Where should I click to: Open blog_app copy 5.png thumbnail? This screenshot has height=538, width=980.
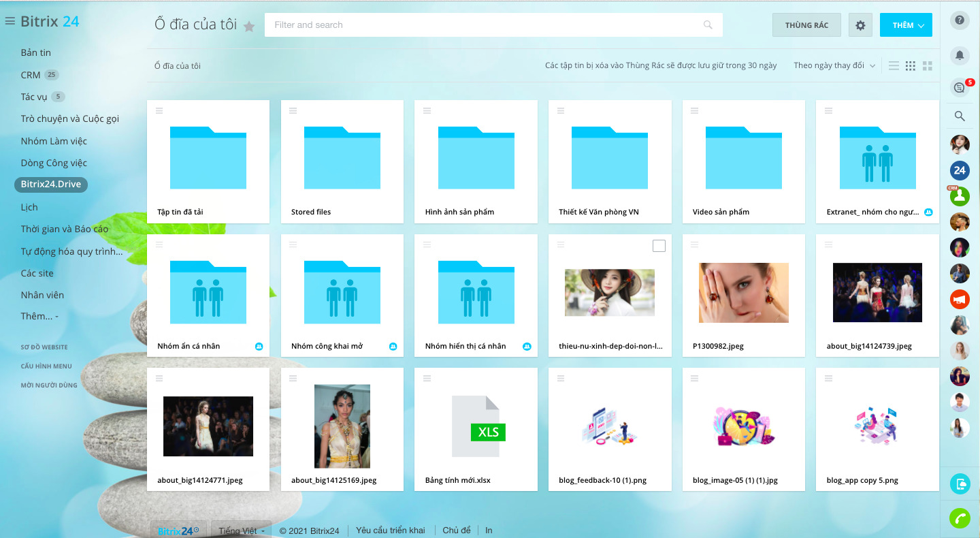click(878, 426)
